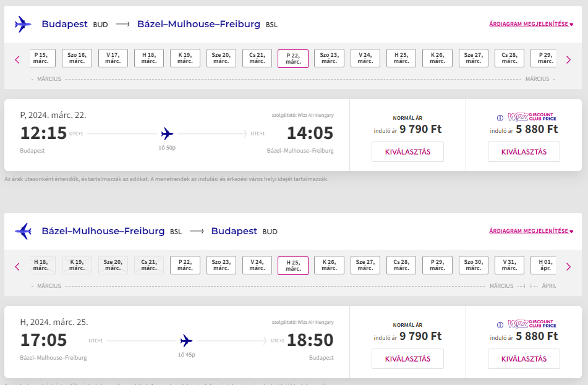The image size is (588, 385).
Task: Open info icon beside return Wizz Discount Club price
Action: click(500, 325)
